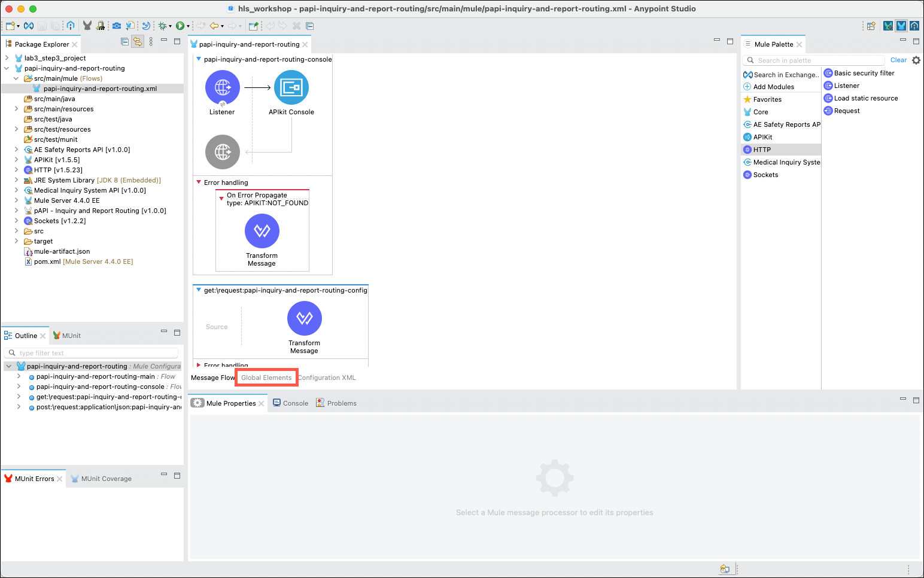Image resolution: width=924 pixels, height=578 pixels.
Task: Open Mule Palette settings gear
Action: 916,60
